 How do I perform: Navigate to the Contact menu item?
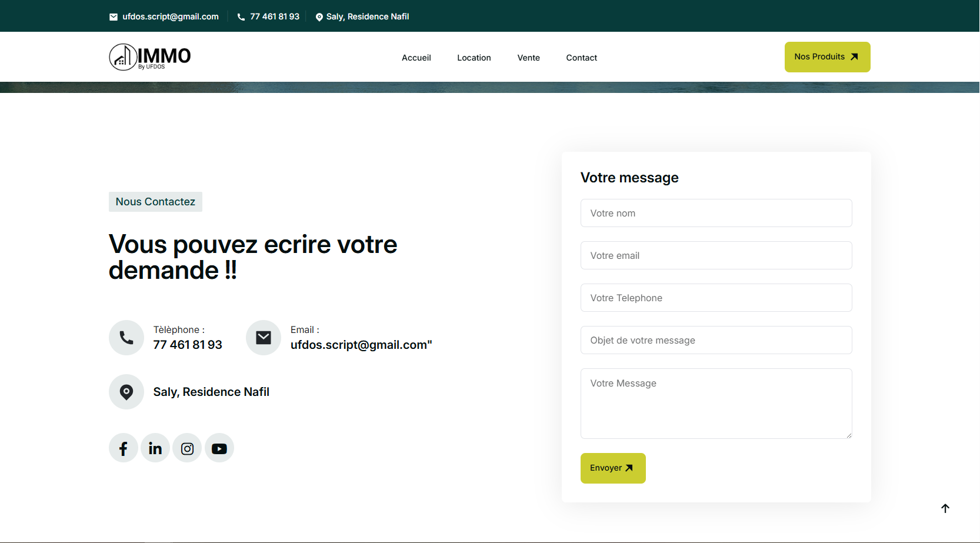pyautogui.click(x=581, y=58)
